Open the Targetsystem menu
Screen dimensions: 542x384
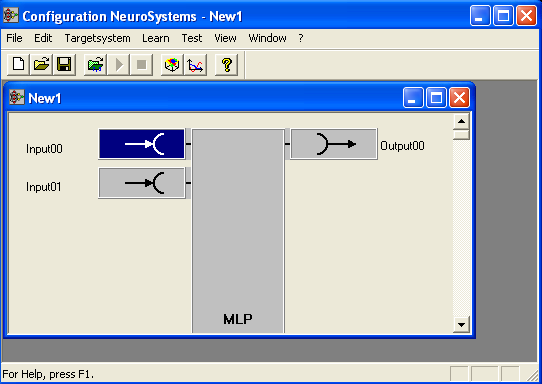[x=97, y=38]
